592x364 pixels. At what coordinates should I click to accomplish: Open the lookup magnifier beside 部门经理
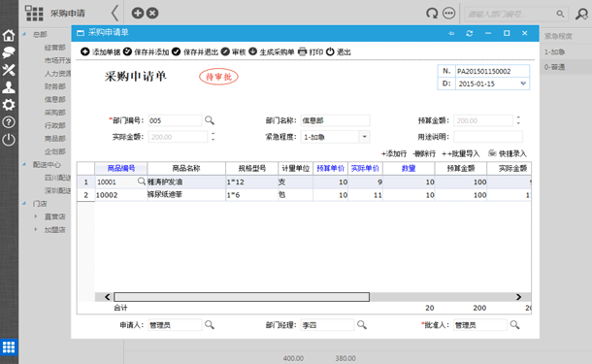362,325
